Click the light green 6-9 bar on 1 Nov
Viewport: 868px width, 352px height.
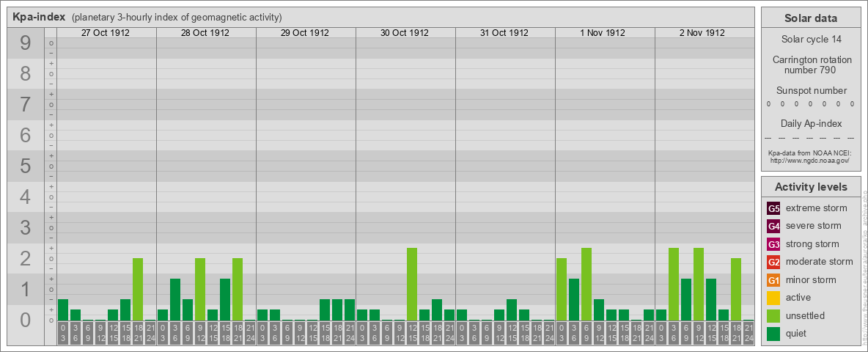(586, 284)
